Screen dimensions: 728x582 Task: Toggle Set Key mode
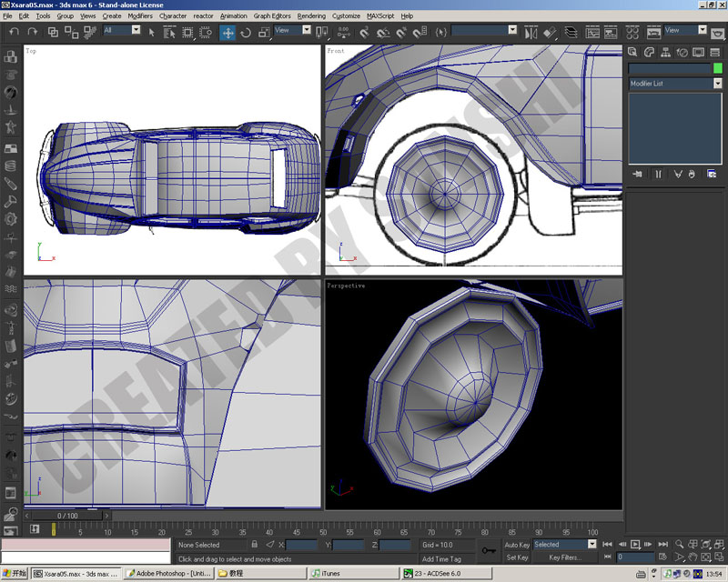pos(517,557)
